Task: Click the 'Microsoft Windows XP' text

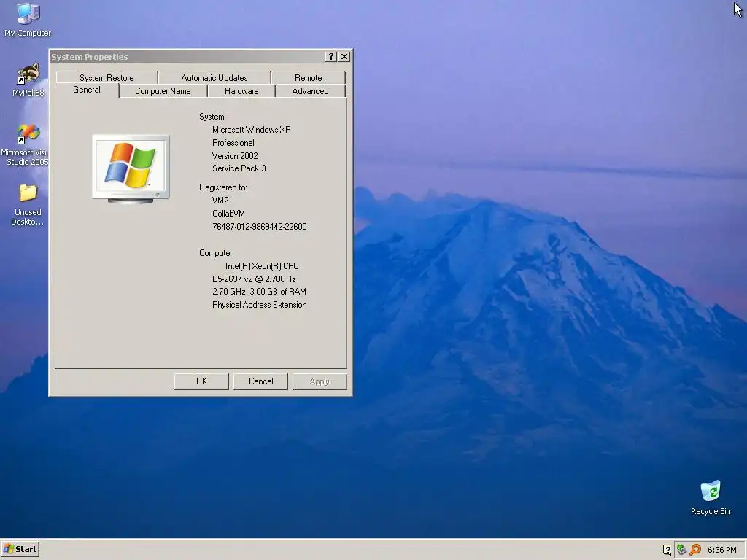Action: 251,130
